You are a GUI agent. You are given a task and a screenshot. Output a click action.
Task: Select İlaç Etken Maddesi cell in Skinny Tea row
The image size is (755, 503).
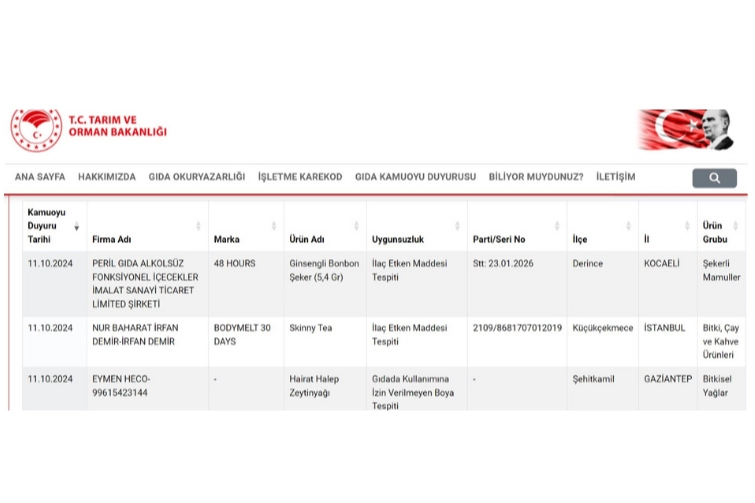click(417, 341)
